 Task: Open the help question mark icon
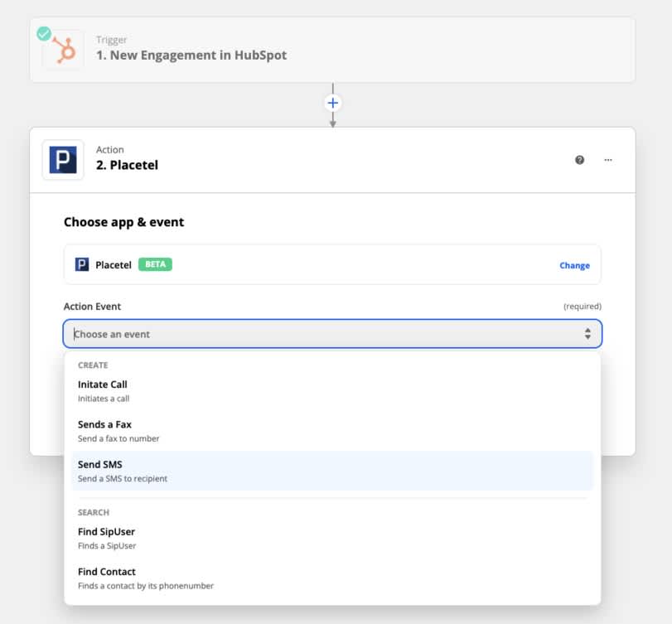click(579, 160)
